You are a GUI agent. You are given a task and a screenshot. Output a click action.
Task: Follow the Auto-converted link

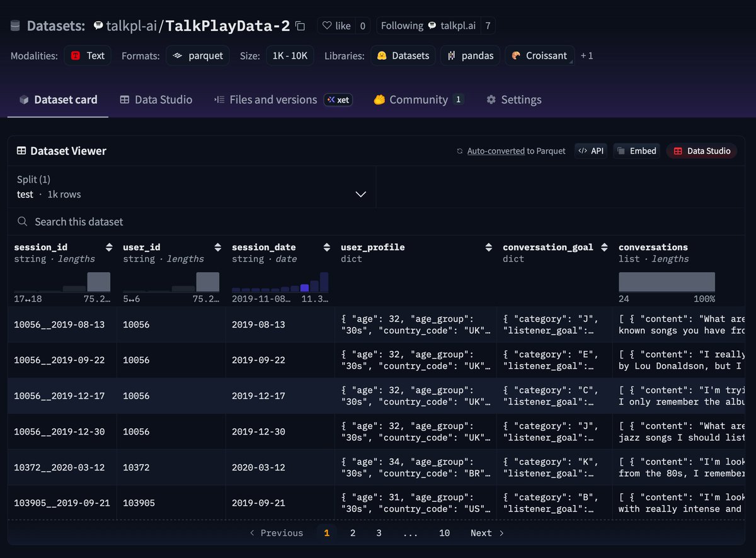[x=495, y=151]
